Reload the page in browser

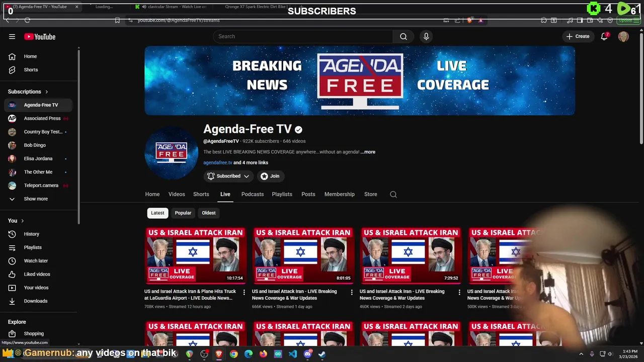[x=27, y=20]
